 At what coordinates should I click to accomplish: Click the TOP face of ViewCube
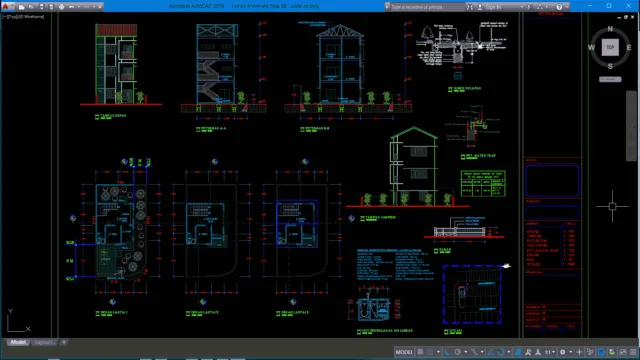[x=610, y=47]
